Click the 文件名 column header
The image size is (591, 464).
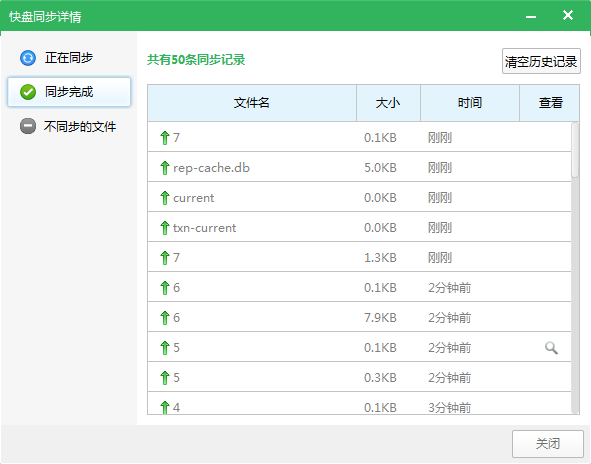[252, 103]
